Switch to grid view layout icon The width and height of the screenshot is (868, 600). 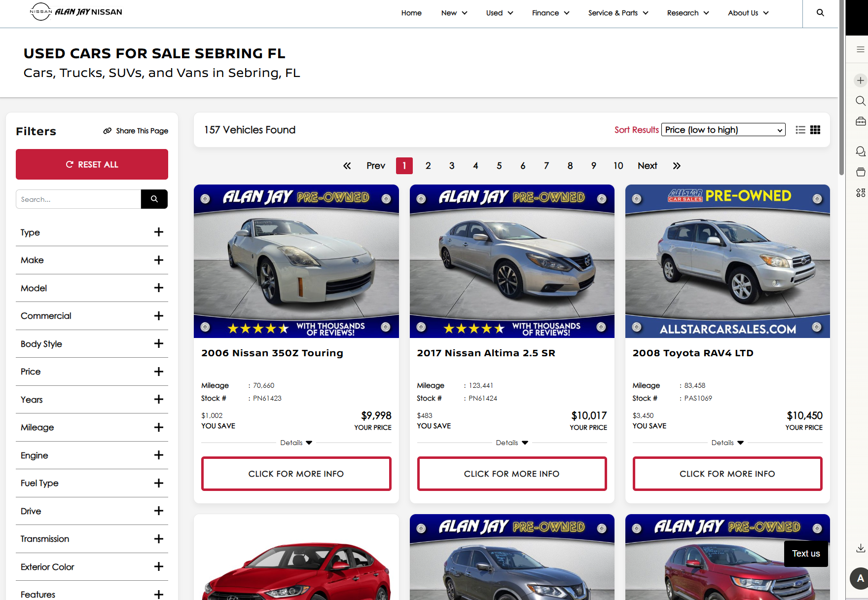815,130
